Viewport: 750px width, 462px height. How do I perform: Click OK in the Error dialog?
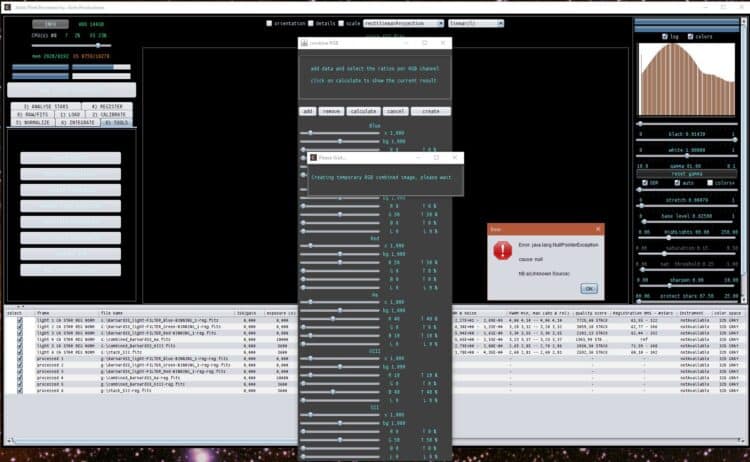589,288
